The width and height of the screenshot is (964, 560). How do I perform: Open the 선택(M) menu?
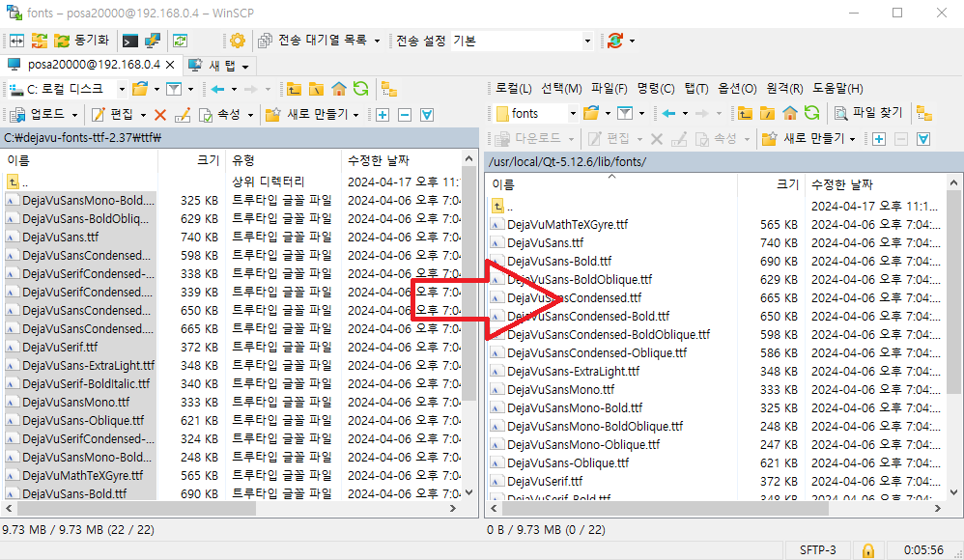[561, 89]
